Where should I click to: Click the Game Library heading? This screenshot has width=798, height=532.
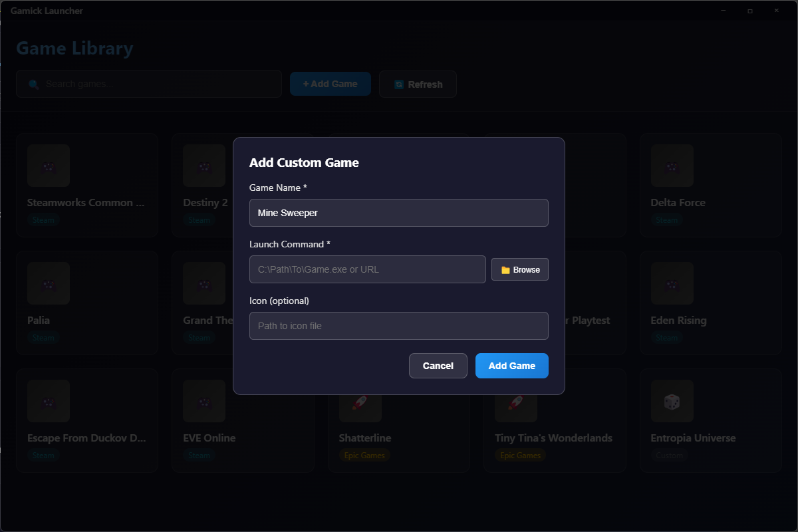[x=74, y=49]
